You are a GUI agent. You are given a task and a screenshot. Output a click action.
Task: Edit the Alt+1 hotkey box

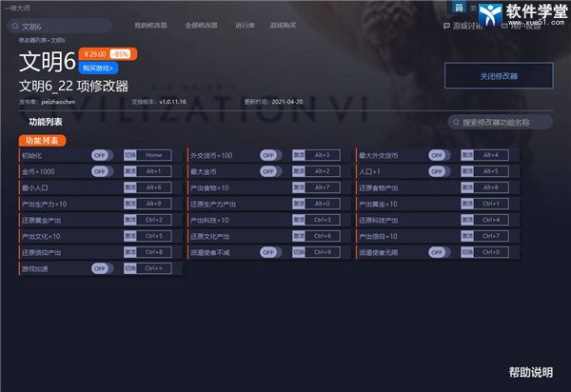[x=153, y=171]
